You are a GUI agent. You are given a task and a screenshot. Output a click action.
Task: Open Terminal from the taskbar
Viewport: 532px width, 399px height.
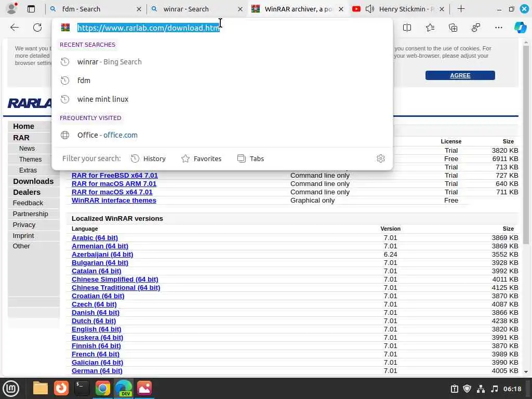click(82, 388)
